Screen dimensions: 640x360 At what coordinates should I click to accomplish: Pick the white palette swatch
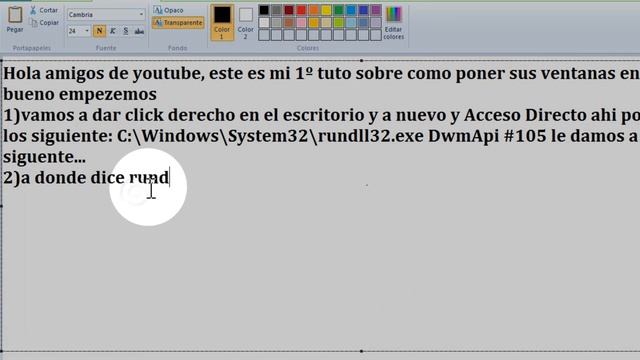click(x=264, y=22)
